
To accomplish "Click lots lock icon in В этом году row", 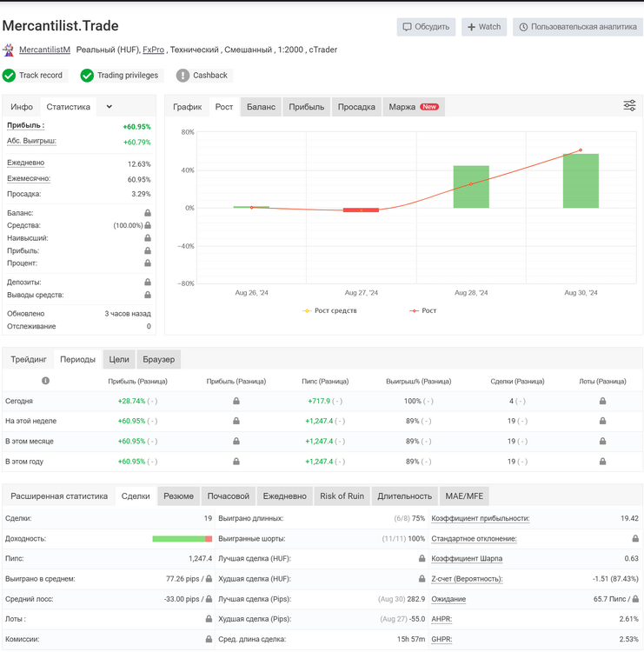I will coord(602,462).
